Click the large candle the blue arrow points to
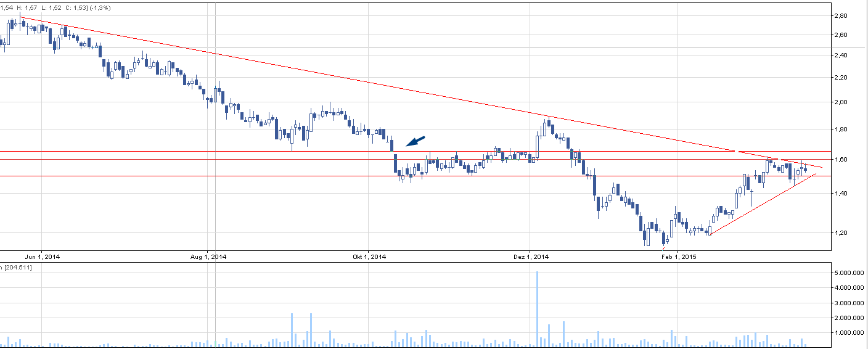Image resolution: width=868 pixels, height=349 pixels. [396, 164]
